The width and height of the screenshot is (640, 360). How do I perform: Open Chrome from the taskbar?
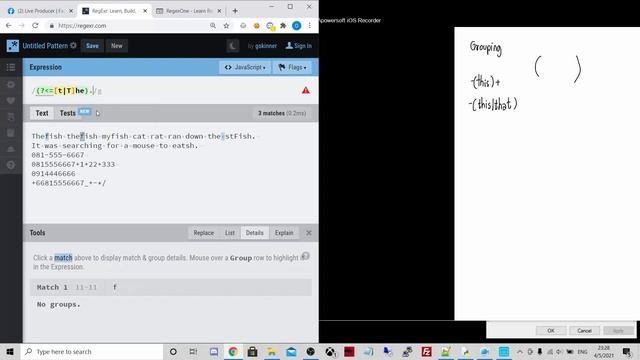233,351
